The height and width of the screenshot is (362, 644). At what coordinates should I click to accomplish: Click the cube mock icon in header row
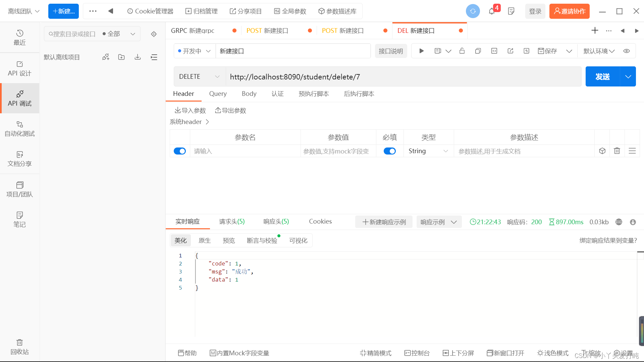coord(602,151)
